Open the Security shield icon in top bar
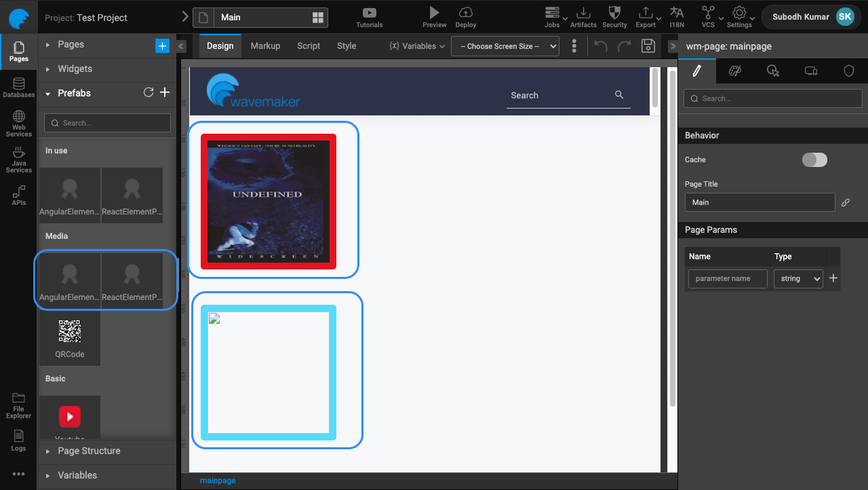The width and height of the screenshot is (868, 490). tap(614, 13)
